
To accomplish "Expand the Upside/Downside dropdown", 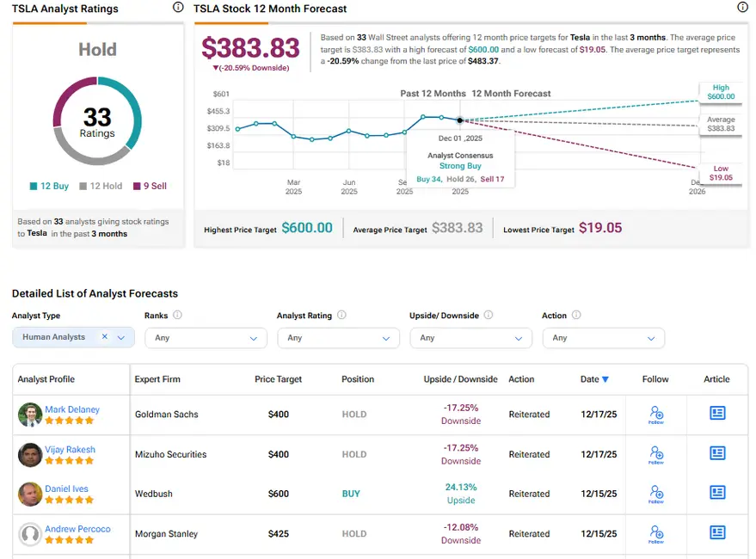I will click(x=470, y=338).
